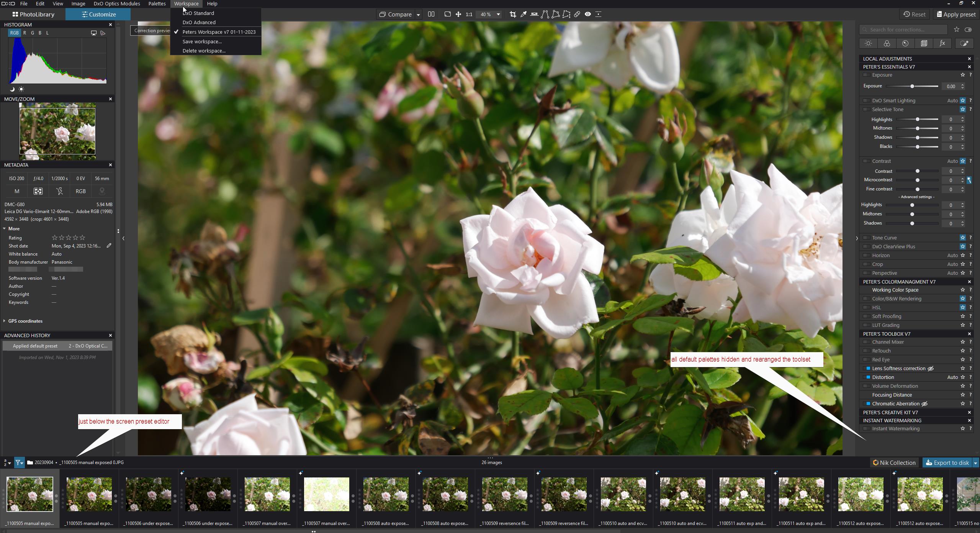Toggle Tone Curve correction switch
The height and width of the screenshot is (533, 980).
pos(866,238)
